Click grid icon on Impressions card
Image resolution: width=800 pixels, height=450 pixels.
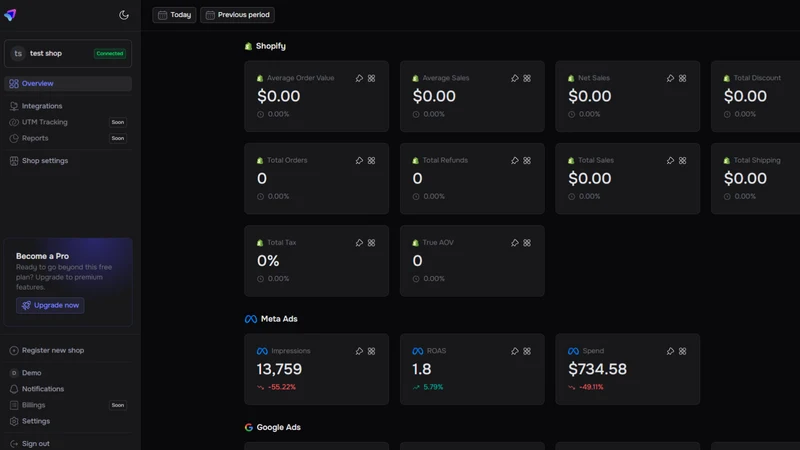click(371, 351)
